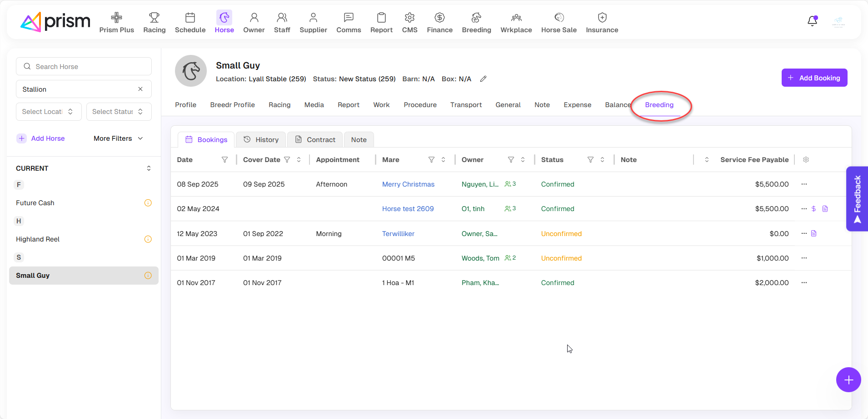
Task: Filter the Mare column
Action: (431, 160)
